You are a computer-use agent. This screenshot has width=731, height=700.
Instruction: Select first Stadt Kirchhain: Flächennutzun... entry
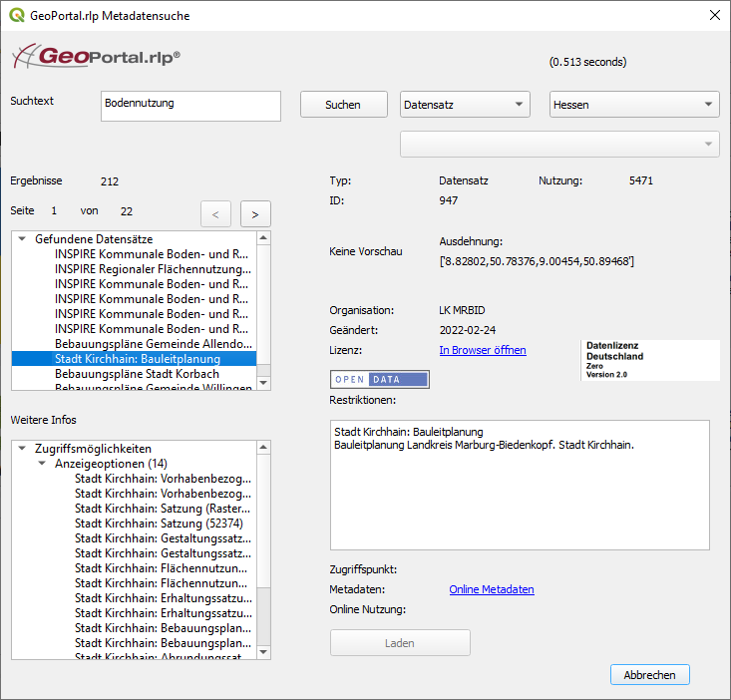[162, 568]
